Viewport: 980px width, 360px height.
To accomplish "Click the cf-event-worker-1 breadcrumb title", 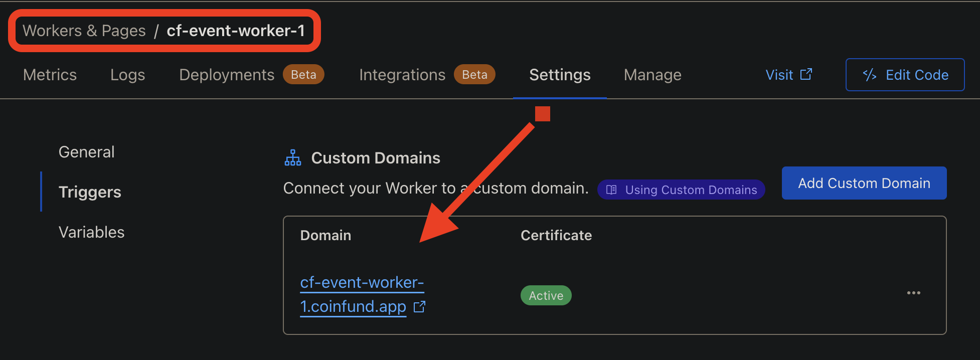I will 236,31.
